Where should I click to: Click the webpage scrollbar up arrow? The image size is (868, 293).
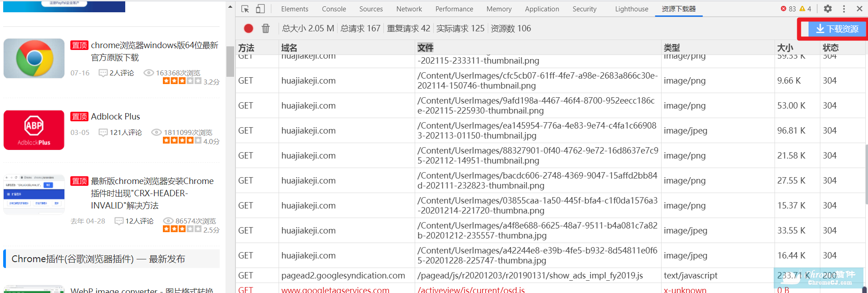coord(230,7)
